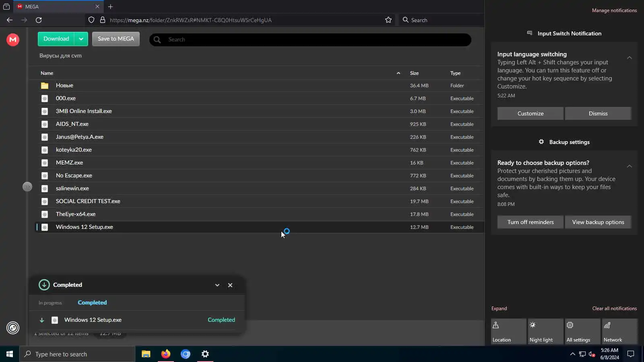Image resolution: width=644 pixels, height=362 pixels.
Task: Click Customize in language notification
Action: pyautogui.click(x=530, y=113)
